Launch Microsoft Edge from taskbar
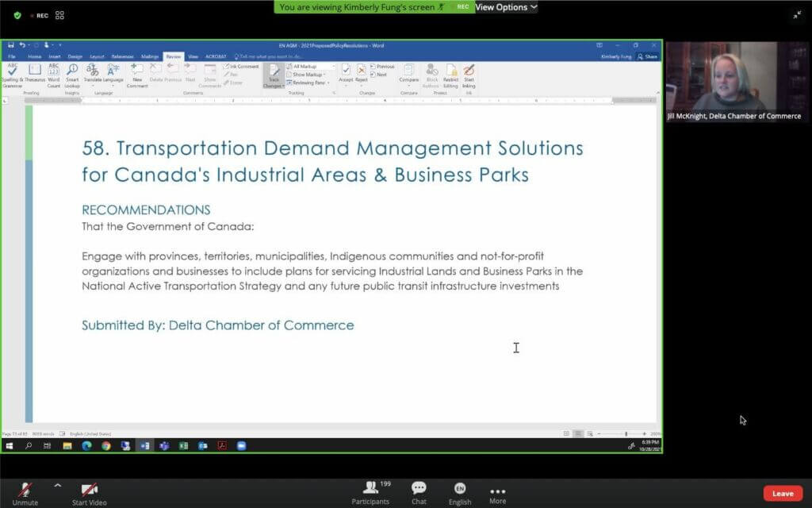The width and height of the screenshot is (812, 508). click(x=86, y=446)
